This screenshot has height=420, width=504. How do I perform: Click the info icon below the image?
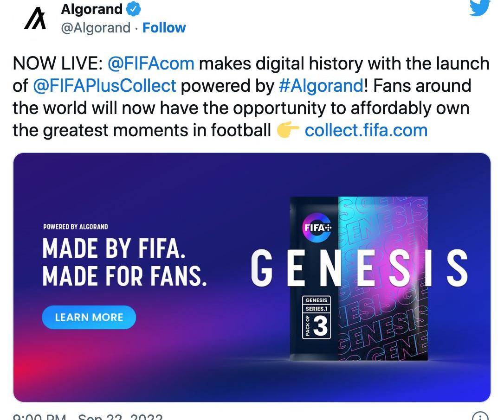(x=480, y=416)
